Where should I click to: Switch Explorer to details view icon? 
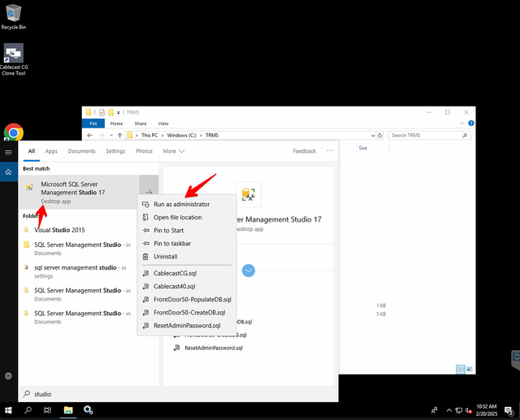[x=461, y=370]
